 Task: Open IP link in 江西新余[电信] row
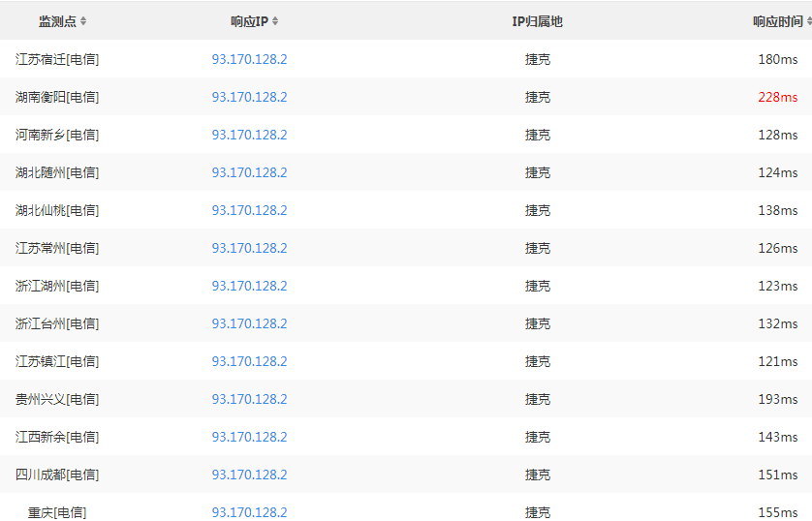coord(249,437)
